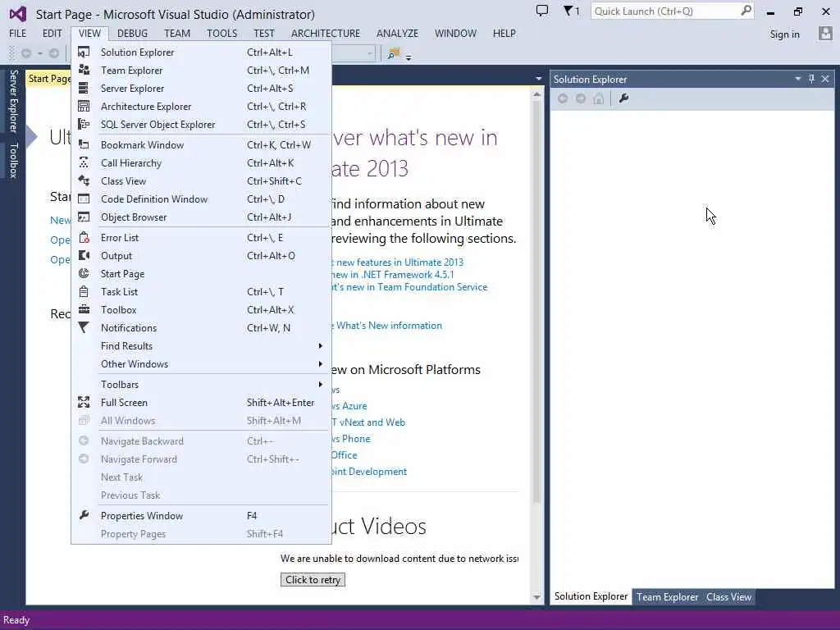Viewport: 840px width, 630px height.
Task: Click the Output menu icon
Action: (x=84, y=256)
